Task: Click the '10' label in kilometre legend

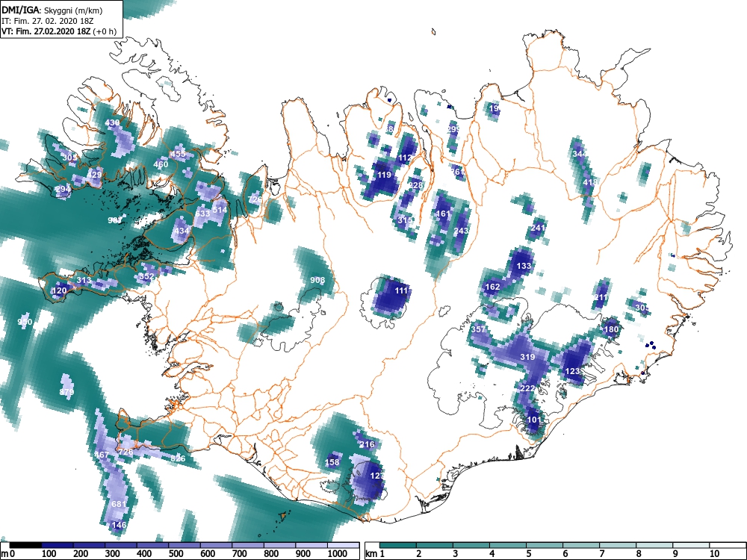Action: coord(713,554)
